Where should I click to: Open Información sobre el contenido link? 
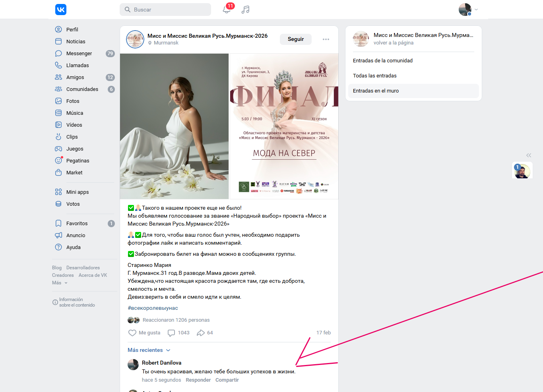click(x=74, y=302)
